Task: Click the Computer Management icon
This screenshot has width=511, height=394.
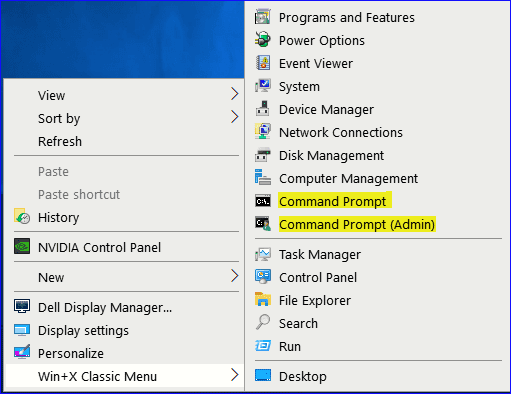Action: click(x=263, y=178)
